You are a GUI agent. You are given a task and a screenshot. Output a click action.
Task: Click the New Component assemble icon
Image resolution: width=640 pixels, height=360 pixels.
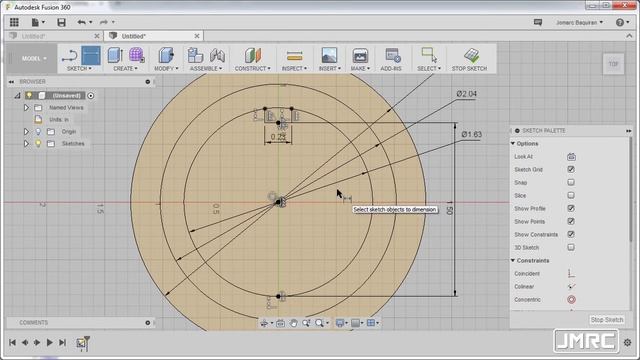[x=196, y=55]
